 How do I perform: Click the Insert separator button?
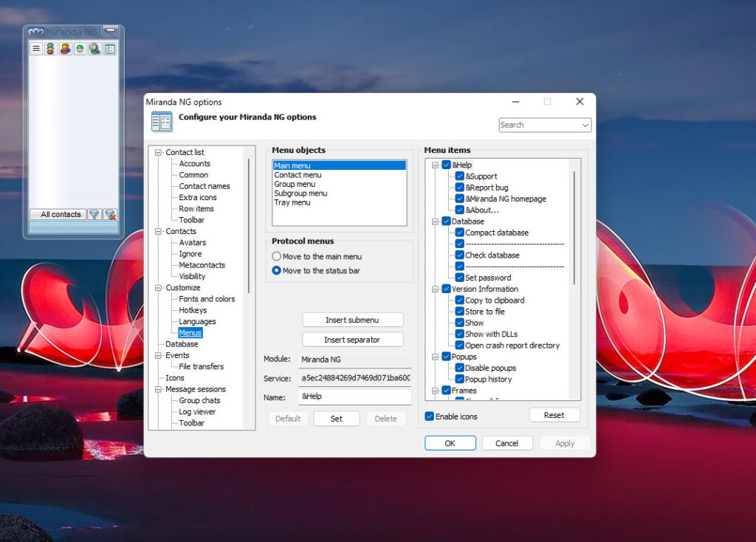click(352, 340)
